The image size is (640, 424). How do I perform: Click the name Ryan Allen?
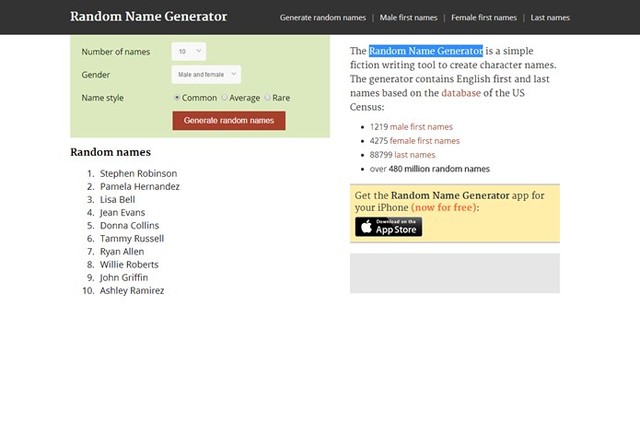pyautogui.click(x=122, y=251)
